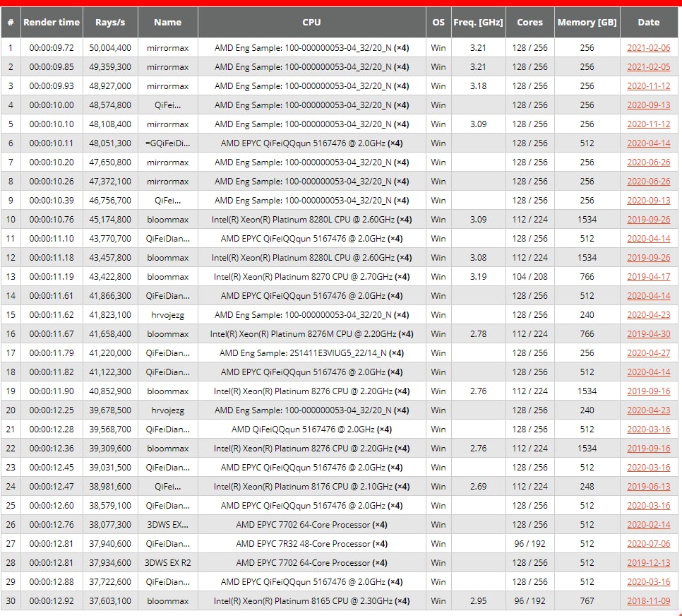
Task: Click AMD QiFeiQQqun 5167476 cell in row 21
Action: pos(312,430)
